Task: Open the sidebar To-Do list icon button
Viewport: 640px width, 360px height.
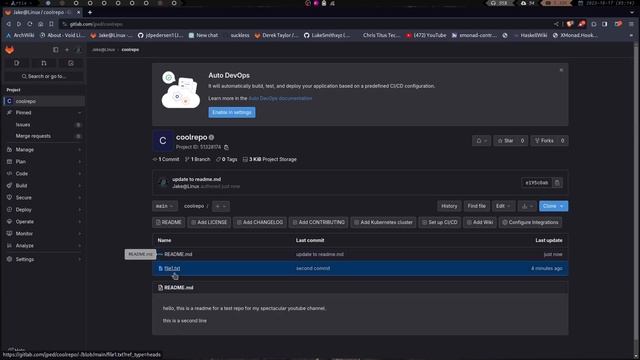Action: [x=71, y=63]
